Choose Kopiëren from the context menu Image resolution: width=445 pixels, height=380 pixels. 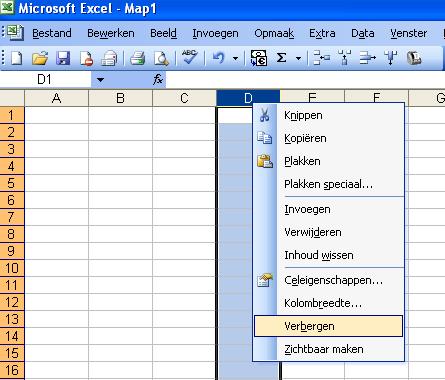(x=329, y=138)
